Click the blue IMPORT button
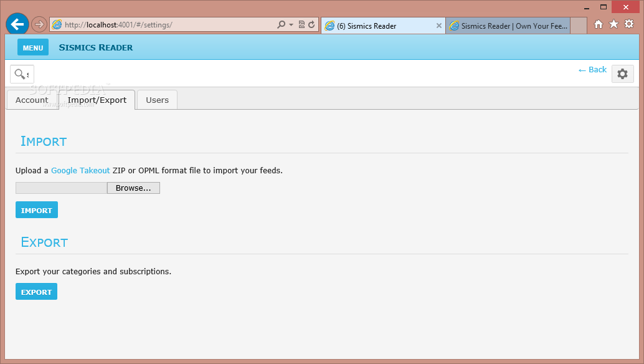This screenshot has height=364, width=644. pyautogui.click(x=37, y=210)
